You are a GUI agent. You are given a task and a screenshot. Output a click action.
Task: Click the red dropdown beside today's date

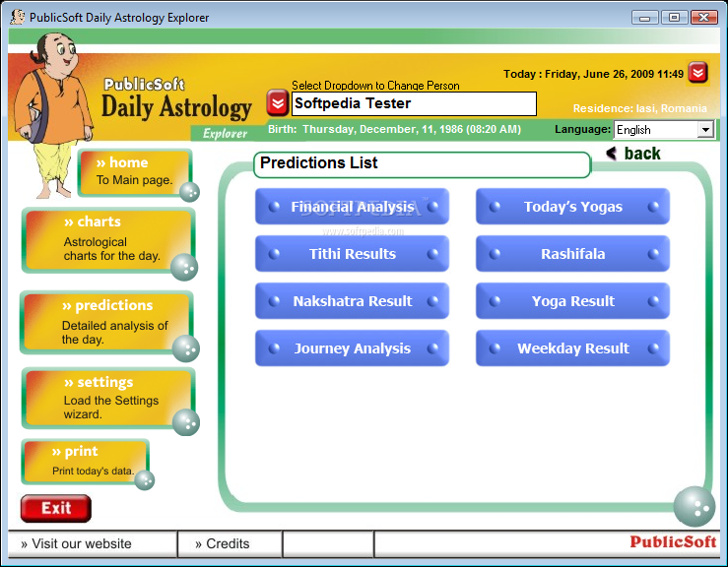tap(697, 73)
